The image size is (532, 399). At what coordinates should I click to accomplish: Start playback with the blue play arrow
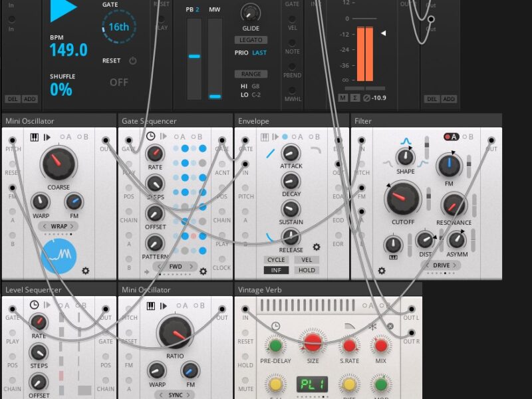click(63, 9)
